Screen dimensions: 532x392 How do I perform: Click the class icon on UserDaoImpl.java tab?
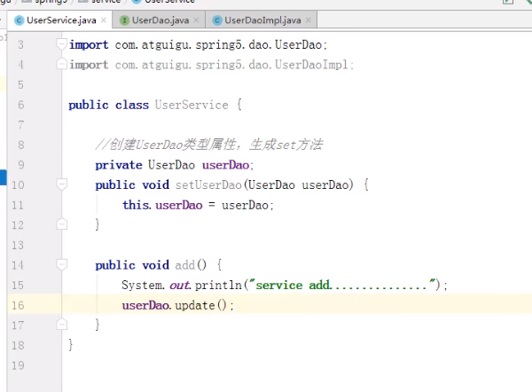(217, 20)
